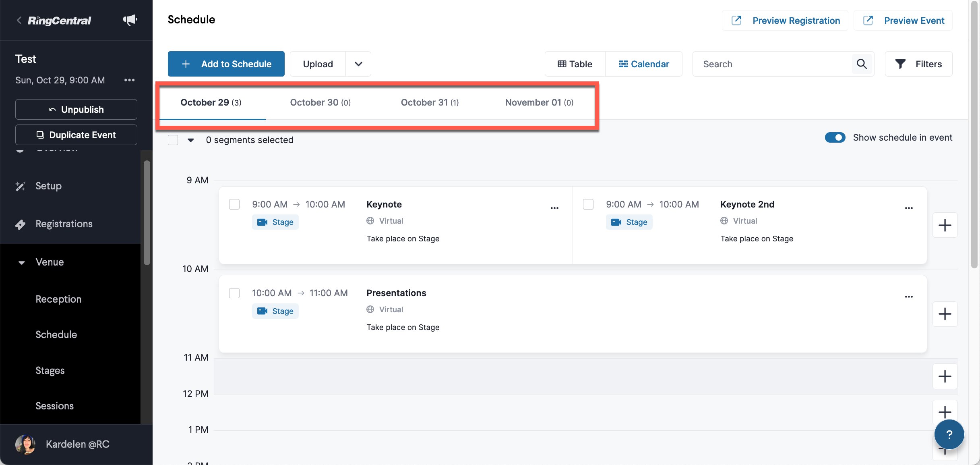Open Reception in sidebar

[x=58, y=299]
